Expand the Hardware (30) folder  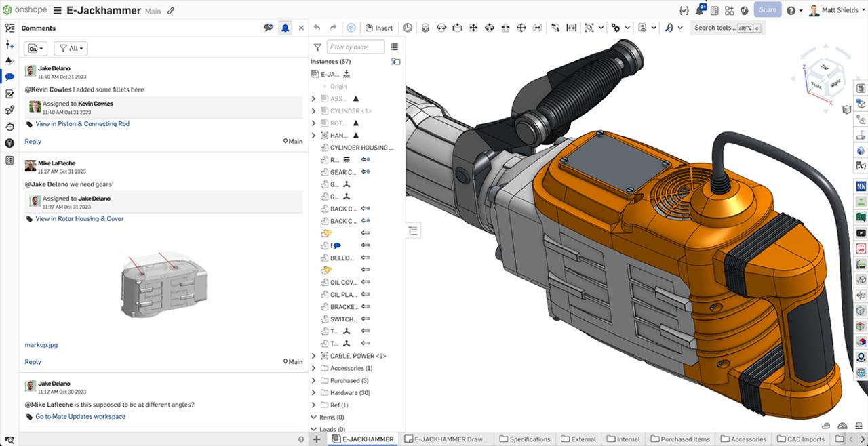[x=313, y=392]
